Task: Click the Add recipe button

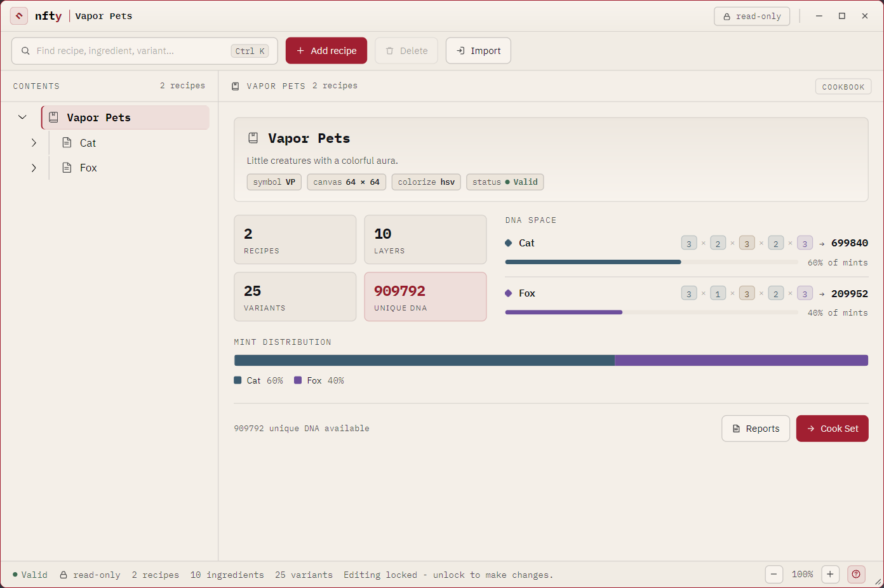Action: pyautogui.click(x=326, y=51)
